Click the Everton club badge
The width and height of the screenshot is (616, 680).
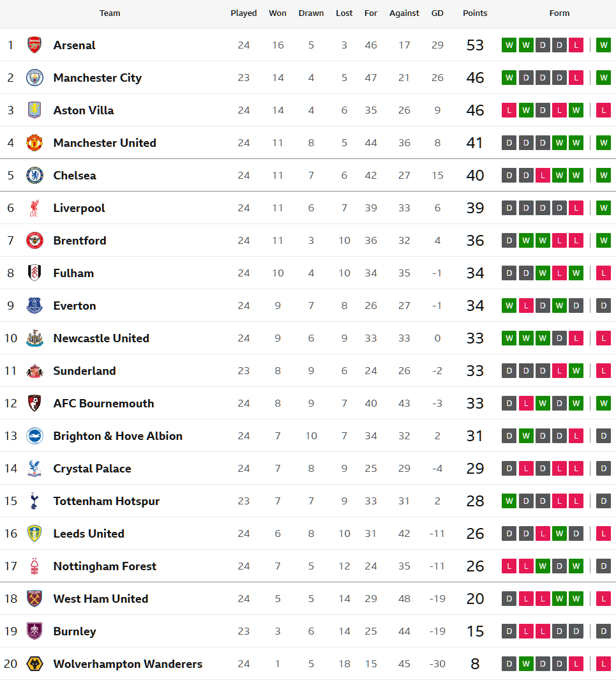tap(34, 306)
